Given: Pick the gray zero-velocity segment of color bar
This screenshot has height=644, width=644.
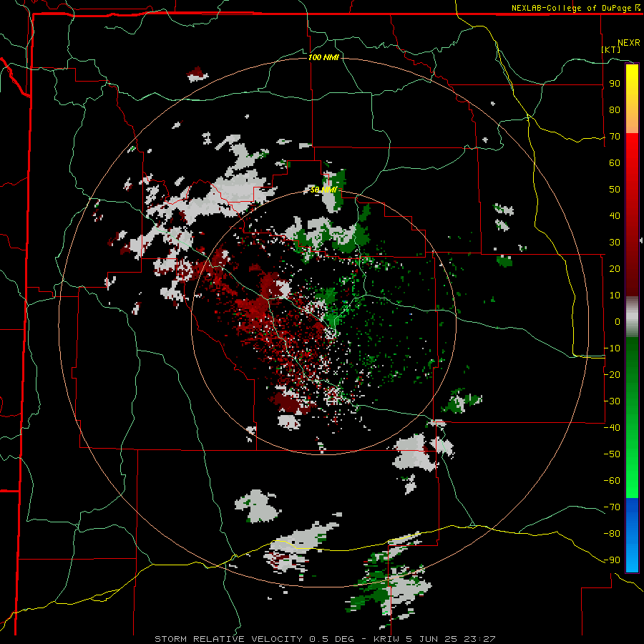Looking at the screenshot, I should tap(632, 317).
